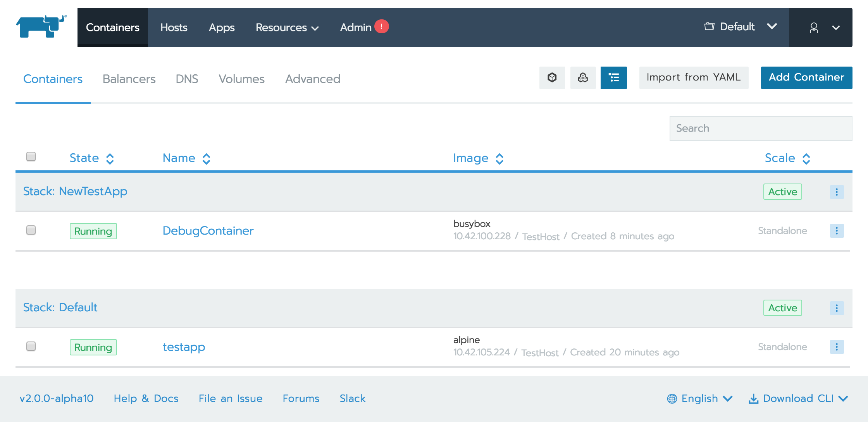
Task: Open the Apps navigation item
Action: pyautogui.click(x=222, y=27)
